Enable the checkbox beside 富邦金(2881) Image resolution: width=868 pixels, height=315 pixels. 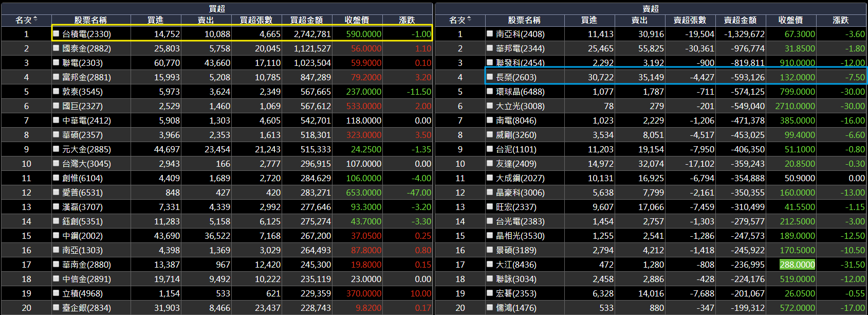[x=57, y=77]
